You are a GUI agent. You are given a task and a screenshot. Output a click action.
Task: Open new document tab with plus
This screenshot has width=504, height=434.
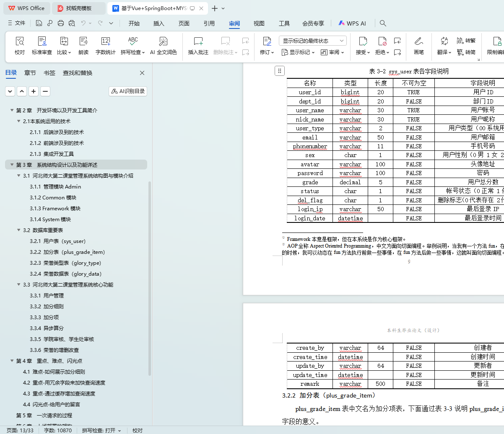click(215, 8)
